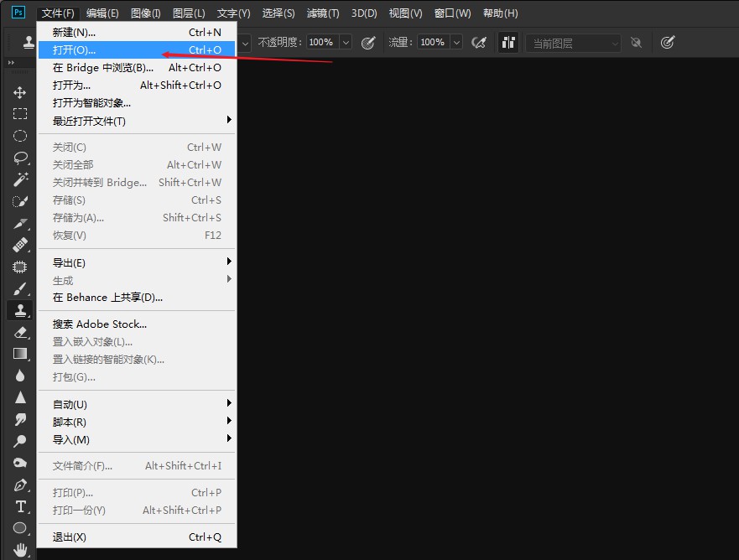
Task: Open the 当前图层 sample dropdown
Action: click(573, 44)
